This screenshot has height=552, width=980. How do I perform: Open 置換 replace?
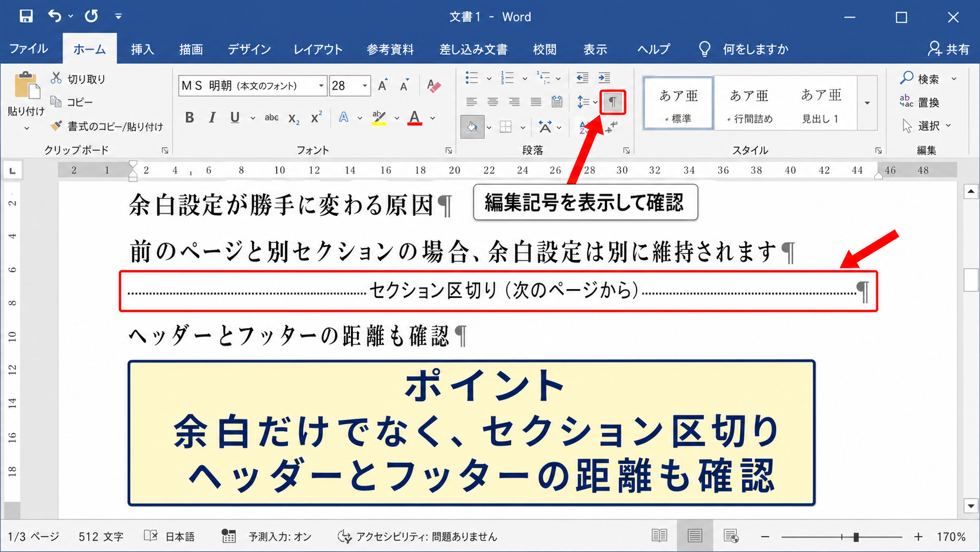[x=920, y=102]
